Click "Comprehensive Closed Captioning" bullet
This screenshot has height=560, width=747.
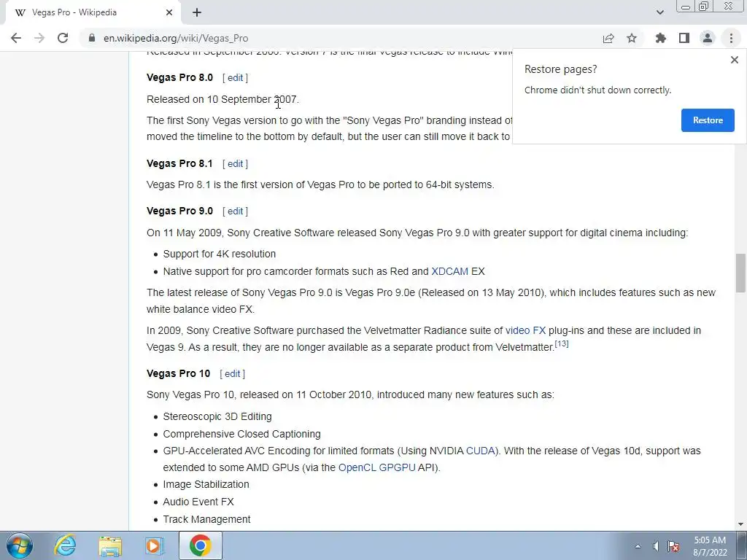(241, 435)
